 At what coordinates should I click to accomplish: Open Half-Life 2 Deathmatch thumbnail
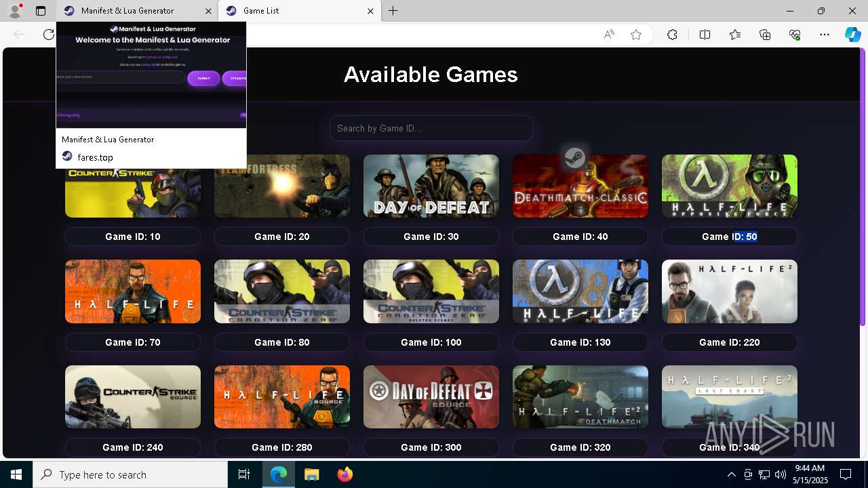point(580,397)
